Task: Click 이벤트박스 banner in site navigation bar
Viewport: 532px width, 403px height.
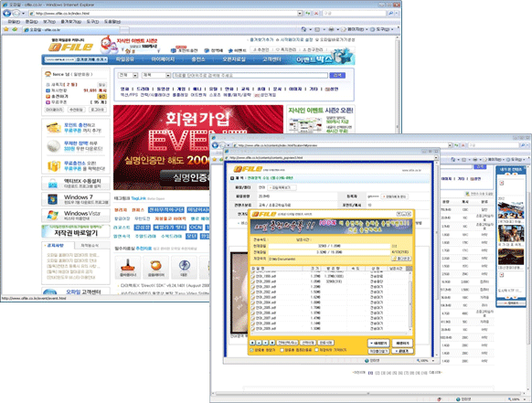Action: [324, 57]
